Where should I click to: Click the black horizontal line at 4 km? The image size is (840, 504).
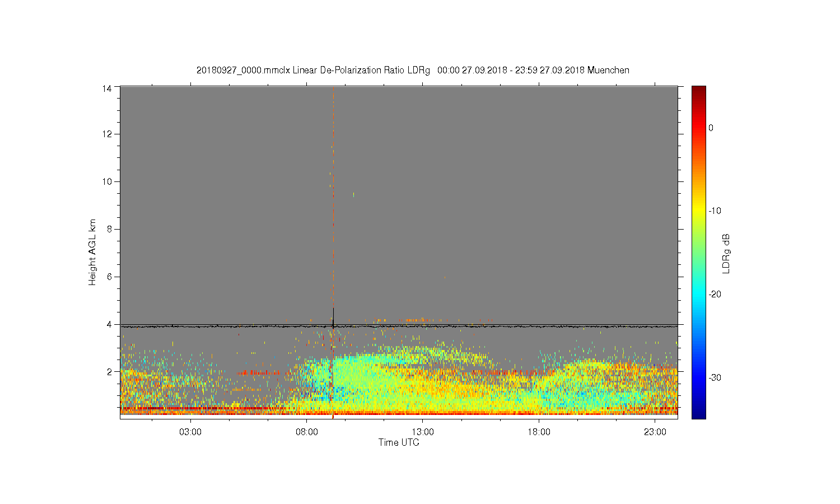pos(399,326)
